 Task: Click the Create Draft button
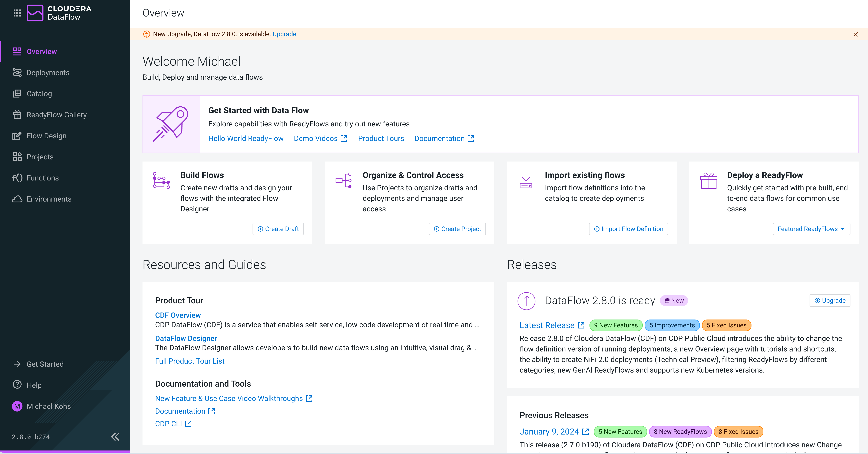click(x=278, y=229)
